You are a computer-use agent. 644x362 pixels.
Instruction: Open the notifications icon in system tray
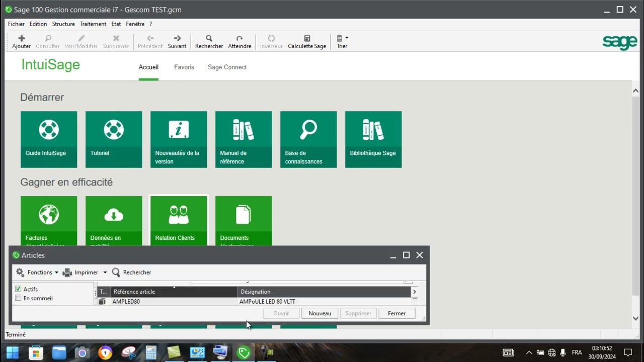628,352
